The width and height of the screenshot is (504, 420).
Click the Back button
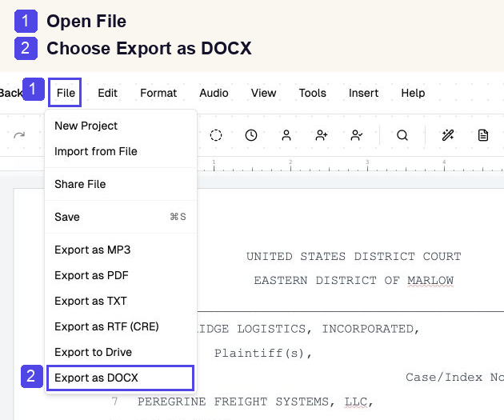[10, 93]
